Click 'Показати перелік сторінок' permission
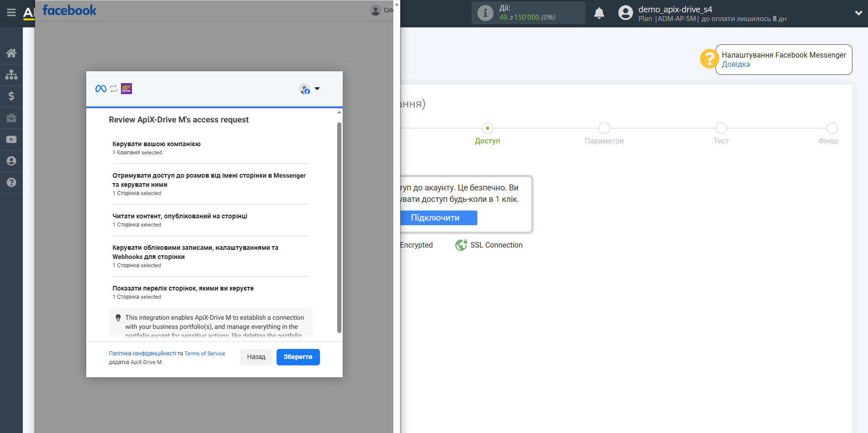The image size is (868, 433). coord(183,288)
